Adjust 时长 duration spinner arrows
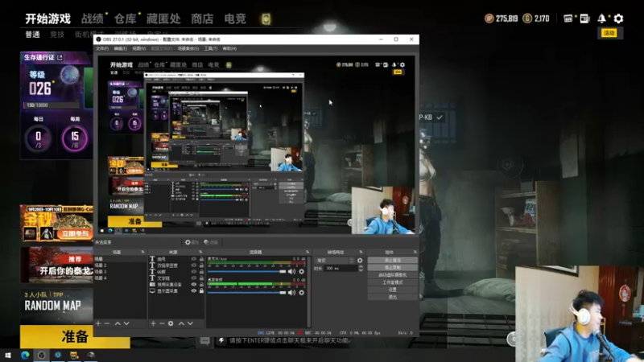 [x=361, y=268]
